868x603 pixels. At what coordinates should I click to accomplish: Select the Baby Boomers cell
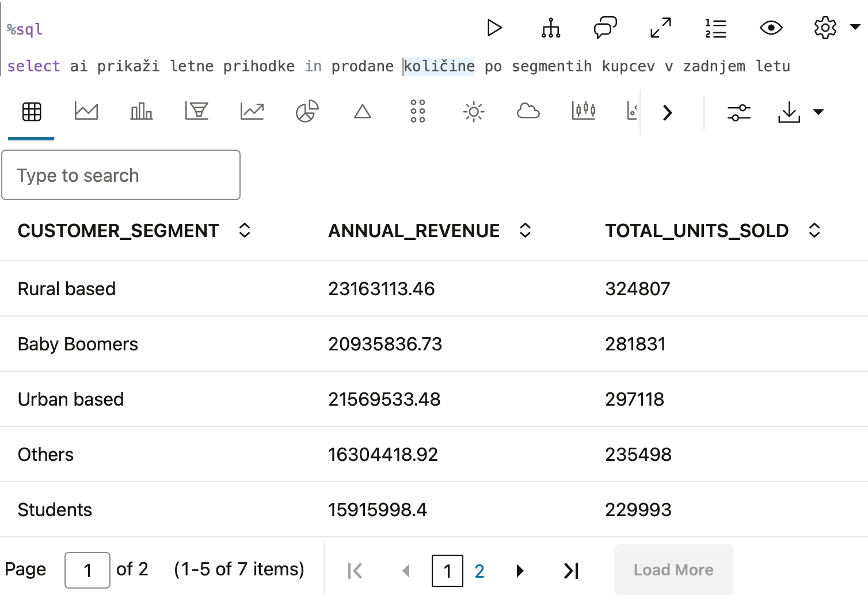coord(78,344)
